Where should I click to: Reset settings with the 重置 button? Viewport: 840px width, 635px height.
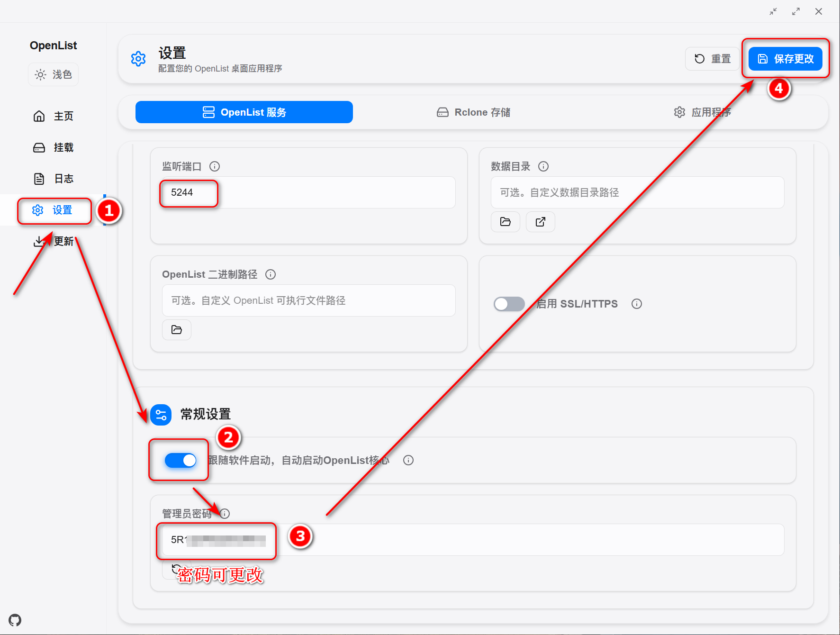(712, 58)
